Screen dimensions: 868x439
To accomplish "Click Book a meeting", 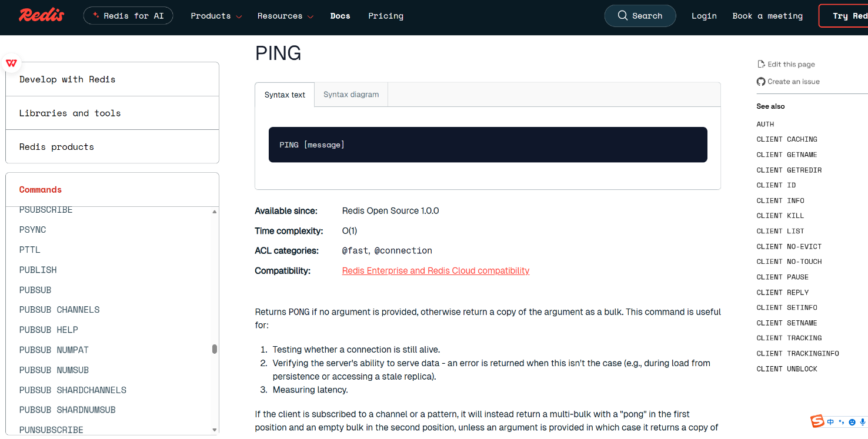I will [767, 16].
